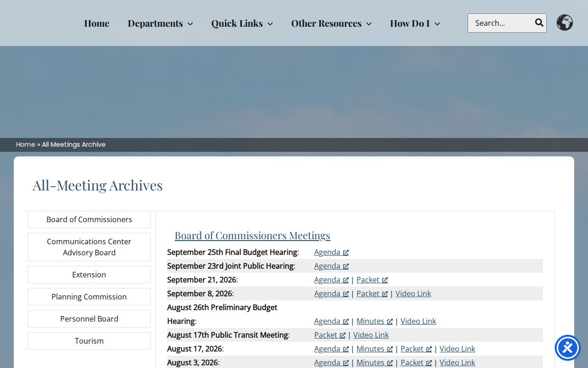Select the Board of Commissioners tab
The height and width of the screenshot is (368, 588).
(x=89, y=219)
